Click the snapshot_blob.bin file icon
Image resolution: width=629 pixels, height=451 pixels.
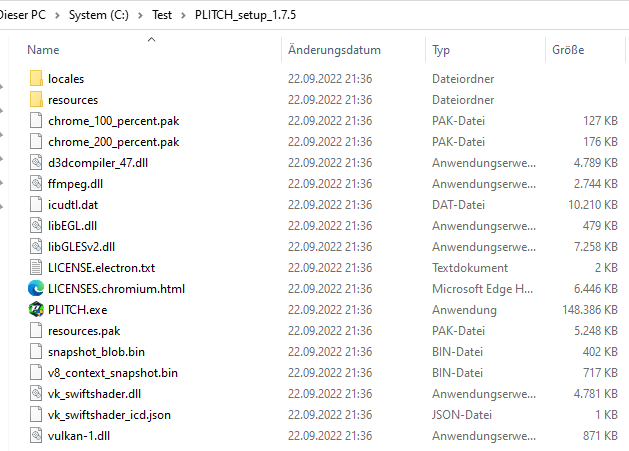tap(36, 351)
